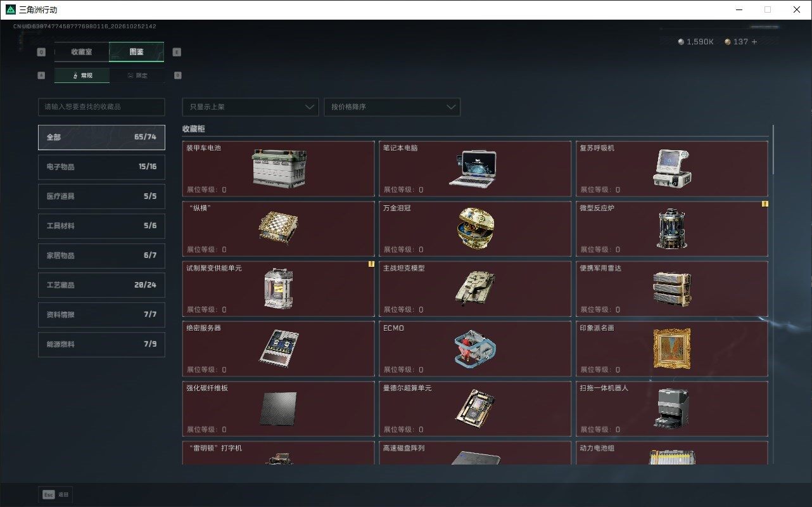This screenshot has width=812, height=507.
Task: Show the 医疗道具 category
Action: coord(101,196)
